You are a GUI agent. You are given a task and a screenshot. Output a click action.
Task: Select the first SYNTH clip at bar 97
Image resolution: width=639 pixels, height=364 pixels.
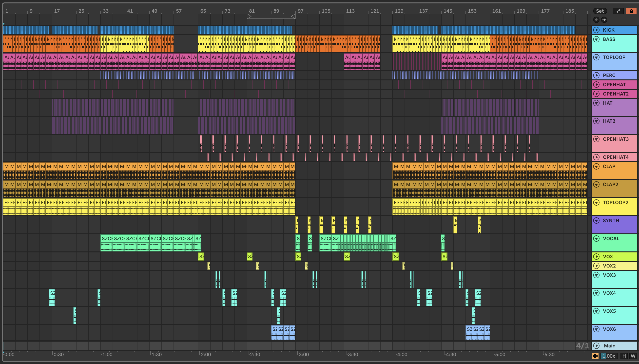tap(297, 225)
